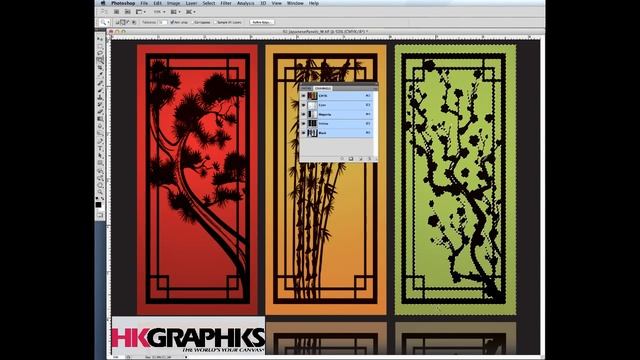The image size is (640, 360).
Task: Select the Magic Wand tool in the toolbox
Action: point(100,60)
